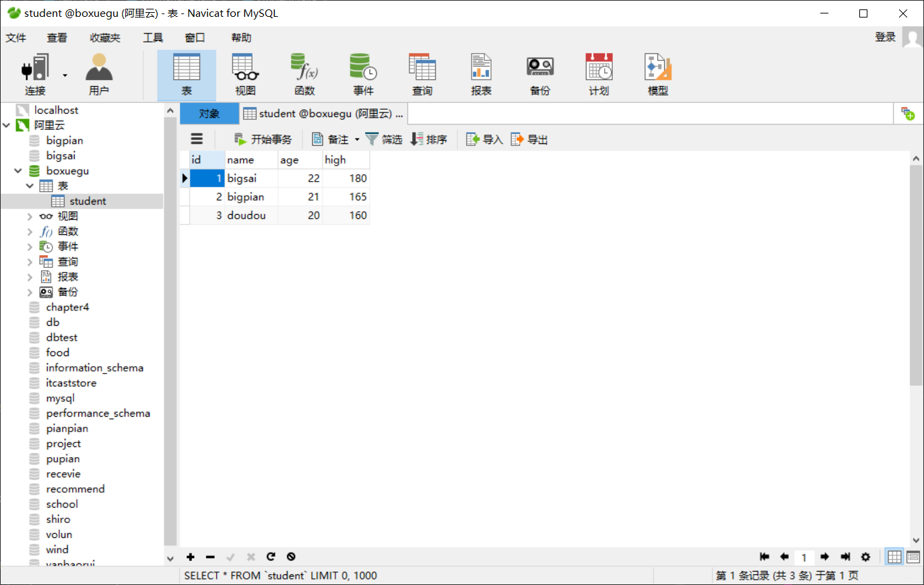Open the 用户 (User) tool

point(99,75)
